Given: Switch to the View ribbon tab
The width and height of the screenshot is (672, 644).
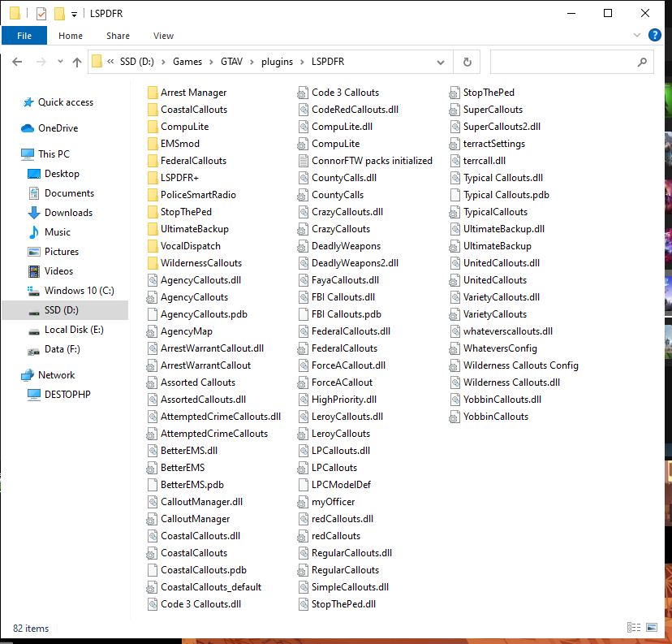Looking at the screenshot, I should point(163,36).
